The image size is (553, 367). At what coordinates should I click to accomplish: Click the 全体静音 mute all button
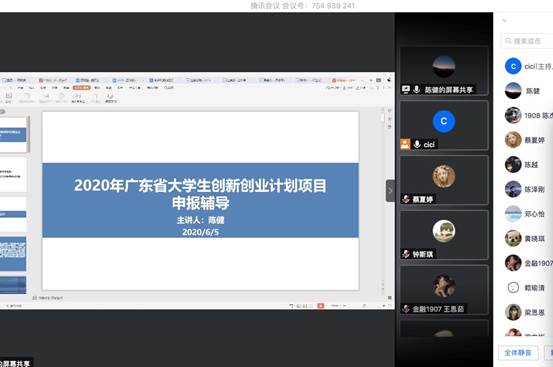[518, 353]
